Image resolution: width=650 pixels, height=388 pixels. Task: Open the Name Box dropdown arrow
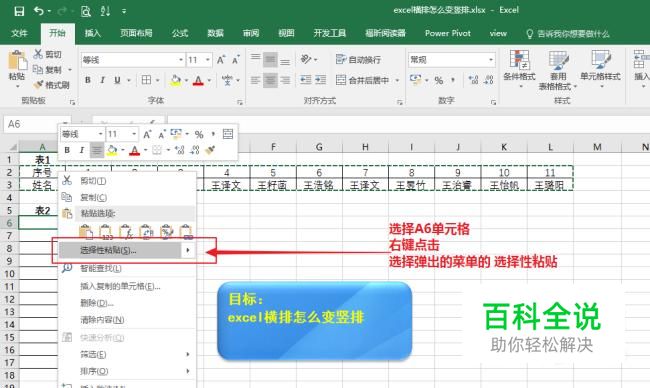coord(65,124)
